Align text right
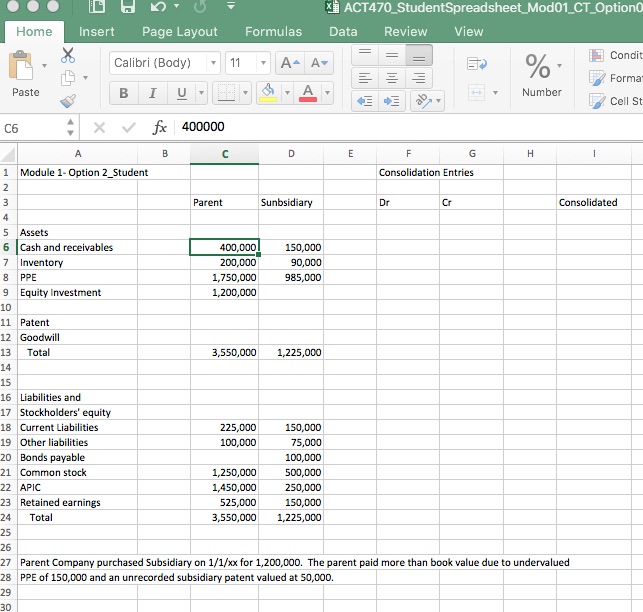Image resolution: width=643 pixels, height=612 pixels. [419, 78]
